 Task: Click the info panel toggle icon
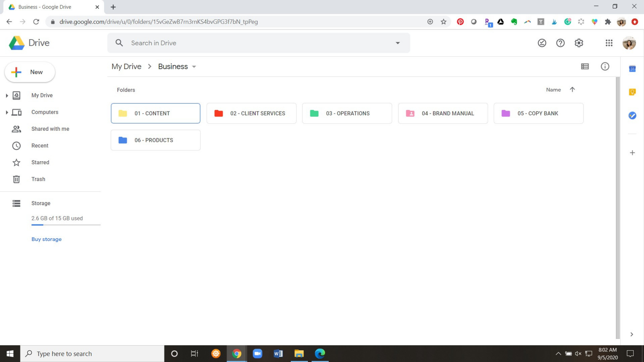tap(605, 66)
